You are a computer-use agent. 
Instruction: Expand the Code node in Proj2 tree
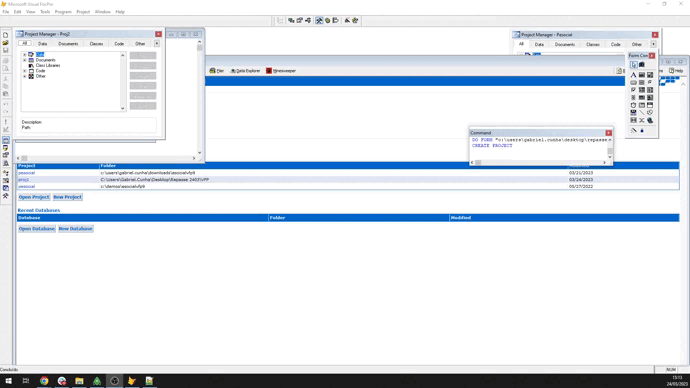[x=25, y=71]
